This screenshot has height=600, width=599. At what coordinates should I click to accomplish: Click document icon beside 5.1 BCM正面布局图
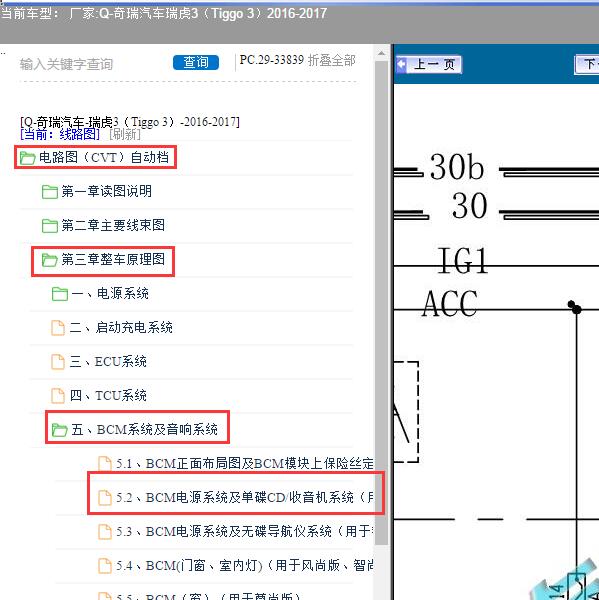tap(105, 463)
